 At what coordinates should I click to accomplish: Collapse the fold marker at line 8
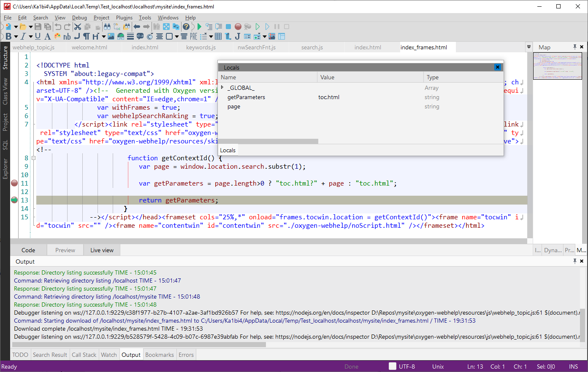tap(33, 158)
